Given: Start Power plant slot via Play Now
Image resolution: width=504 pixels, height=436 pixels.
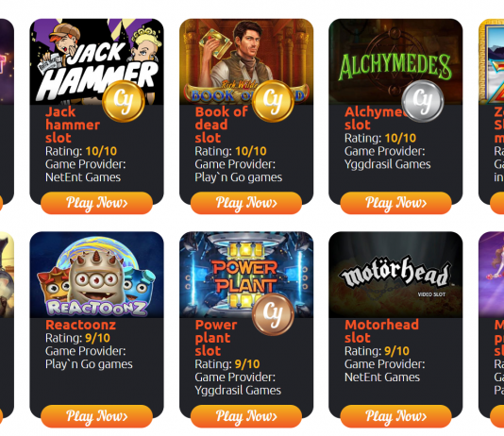Looking at the screenshot, I should click(246, 416).
